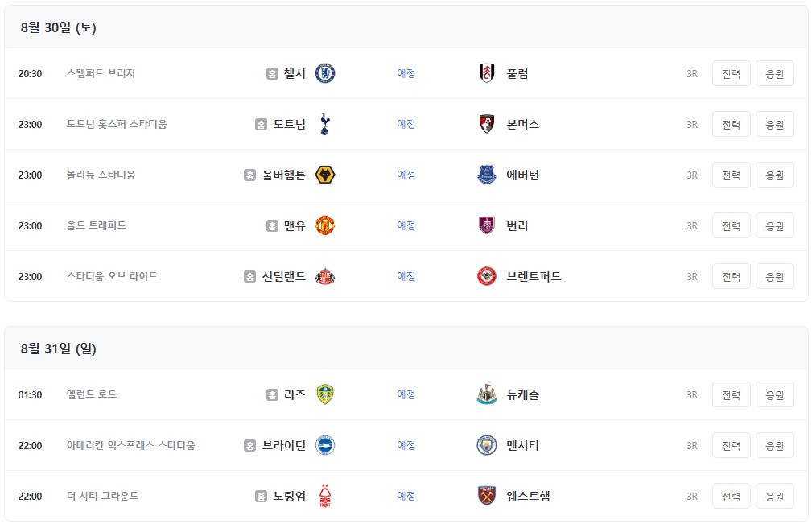Open the Manchester United crest
This screenshot has width=812, height=524.
click(x=324, y=225)
